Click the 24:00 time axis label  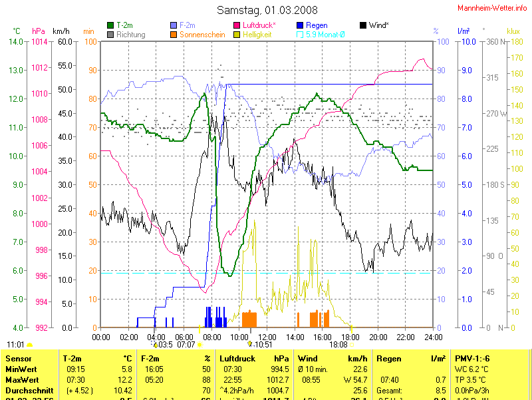[x=434, y=337]
